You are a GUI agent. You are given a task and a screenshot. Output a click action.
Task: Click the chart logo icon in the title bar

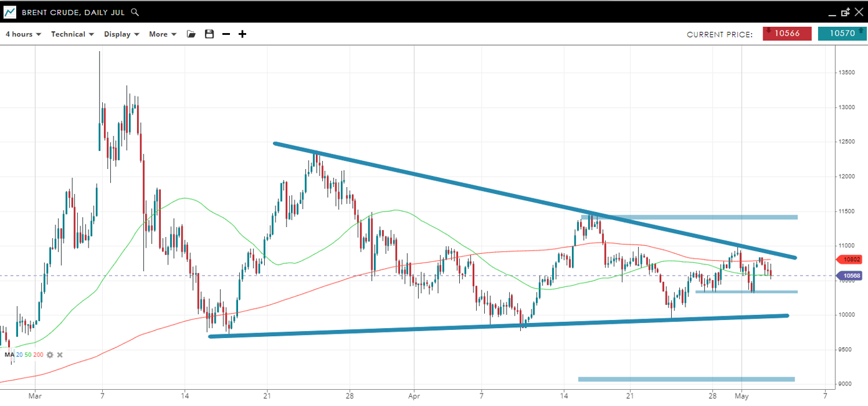pyautogui.click(x=9, y=12)
